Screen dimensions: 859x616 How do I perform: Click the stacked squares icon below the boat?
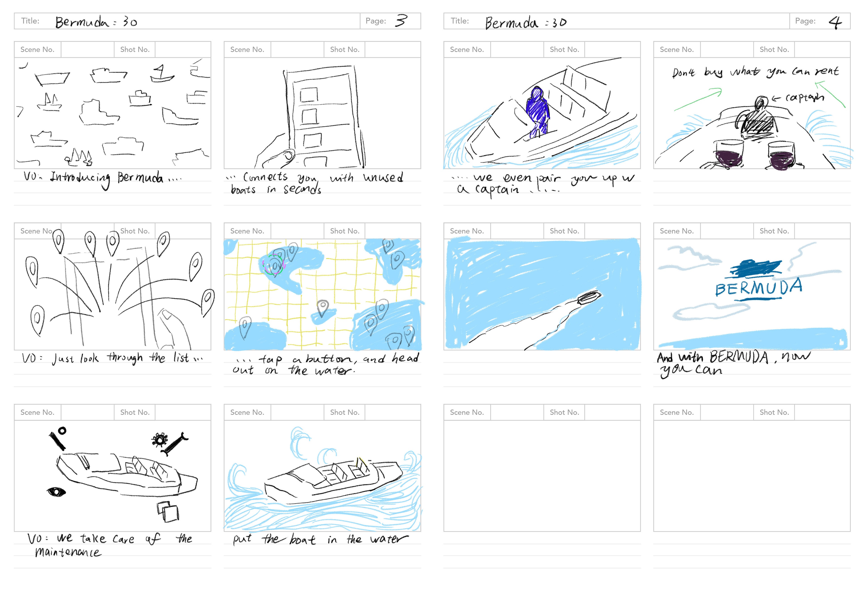point(168,512)
